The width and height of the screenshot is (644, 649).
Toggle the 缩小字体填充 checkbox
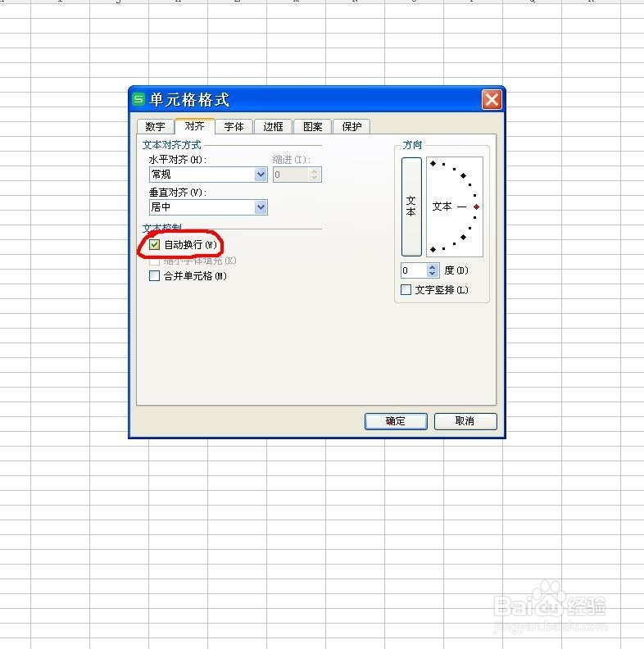pyautogui.click(x=154, y=261)
